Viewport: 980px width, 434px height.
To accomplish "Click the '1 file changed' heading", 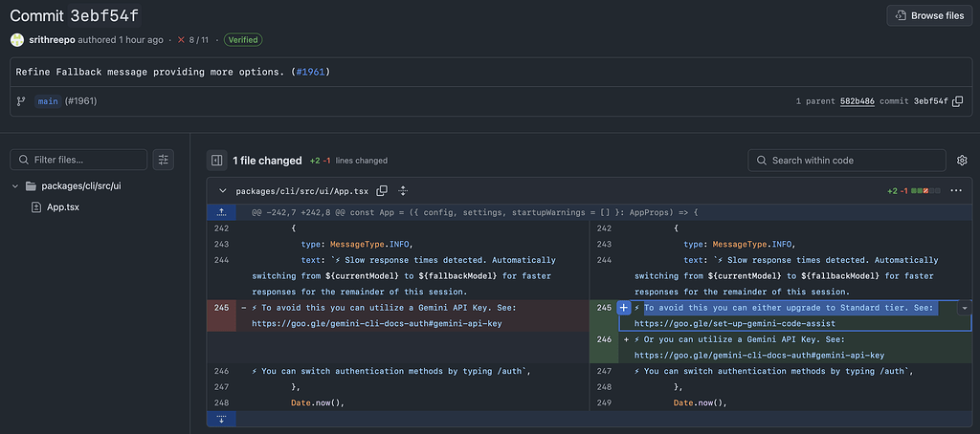I will [267, 161].
